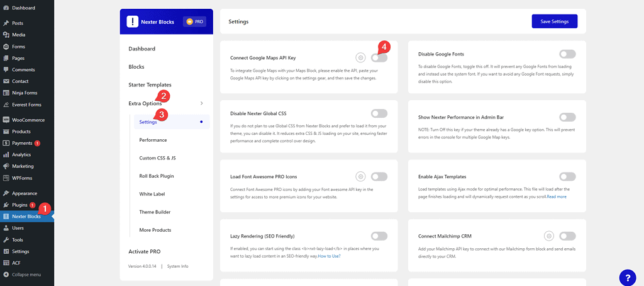Toggle Show Nexter Performance in Admin Bar
This screenshot has height=286, width=644.
coord(568,117)
